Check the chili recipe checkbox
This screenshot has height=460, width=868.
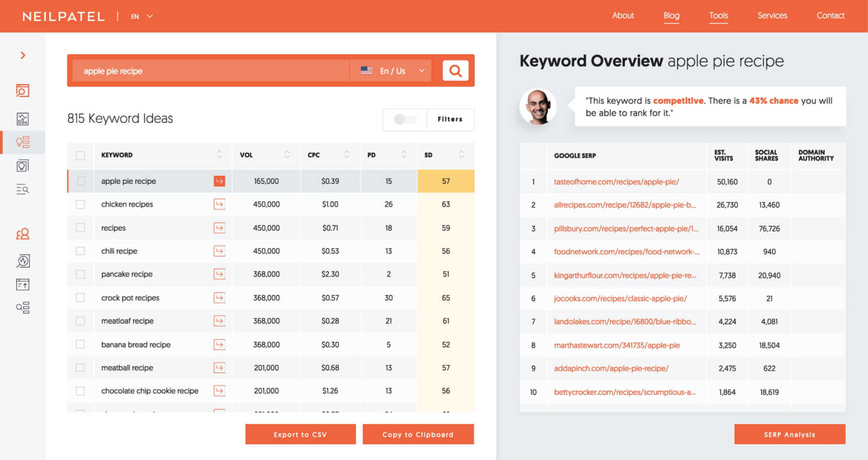pyautogui.click(x=80, y=251)
